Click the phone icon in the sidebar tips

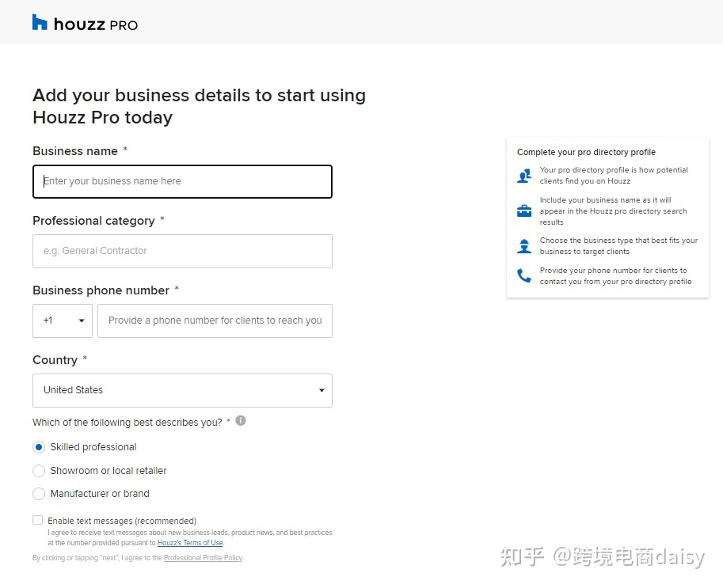point(524,275)
